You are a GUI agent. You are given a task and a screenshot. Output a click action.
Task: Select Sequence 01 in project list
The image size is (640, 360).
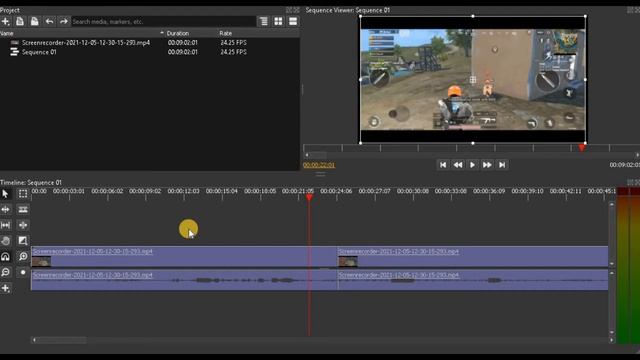(x=39, y=52)
